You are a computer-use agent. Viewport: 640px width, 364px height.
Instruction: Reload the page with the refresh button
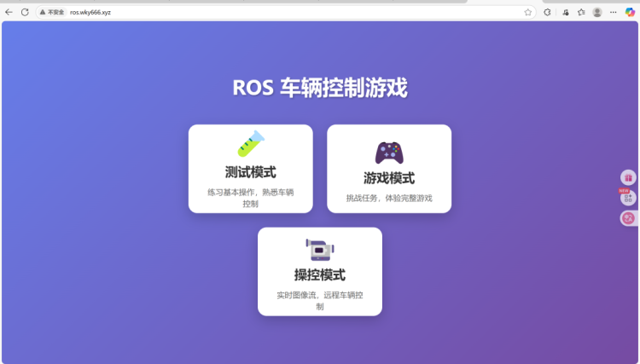(x=25, y=12)
